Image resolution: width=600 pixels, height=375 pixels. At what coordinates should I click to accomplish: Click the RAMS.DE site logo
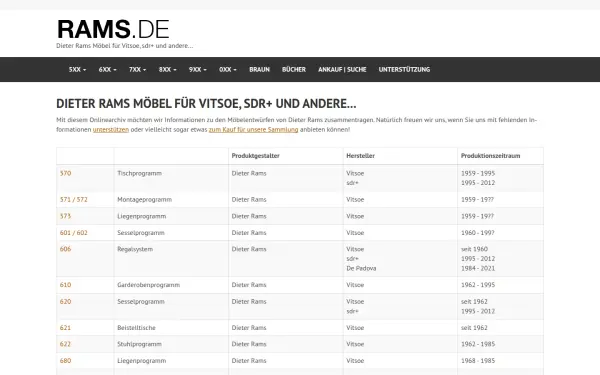pyautogui.click(x=113, y=29)
